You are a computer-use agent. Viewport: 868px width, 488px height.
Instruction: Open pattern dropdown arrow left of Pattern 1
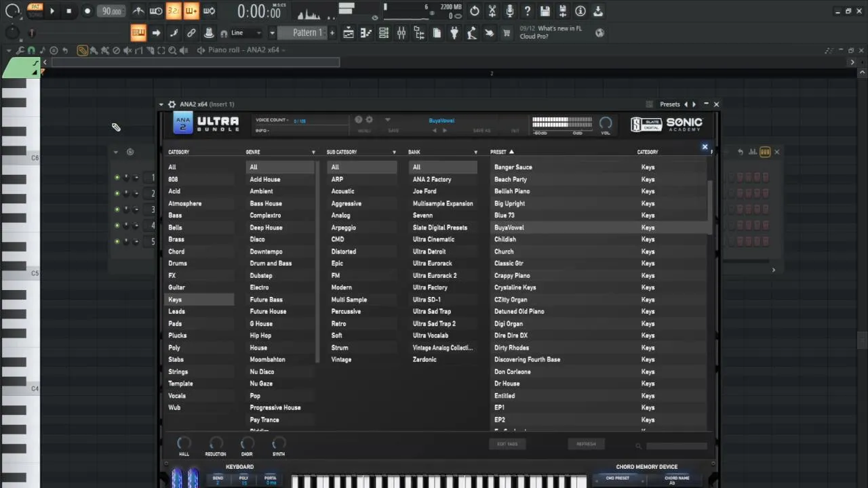272,33
